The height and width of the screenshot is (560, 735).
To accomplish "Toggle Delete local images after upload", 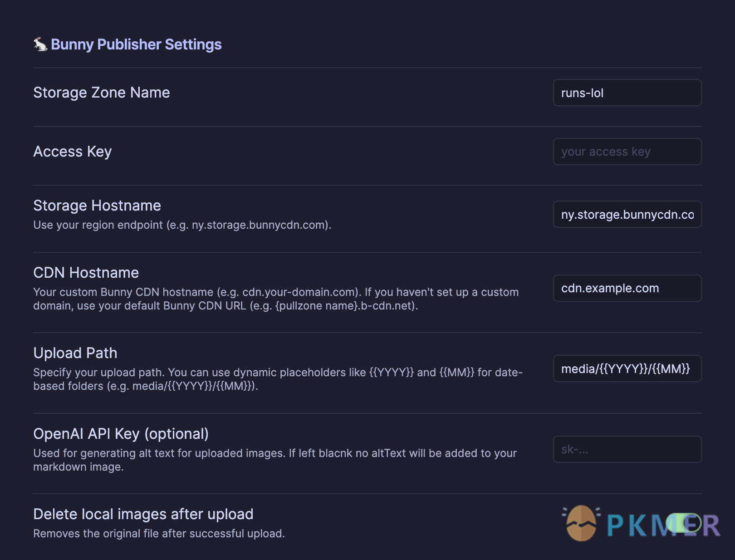I will click(683, 523).
